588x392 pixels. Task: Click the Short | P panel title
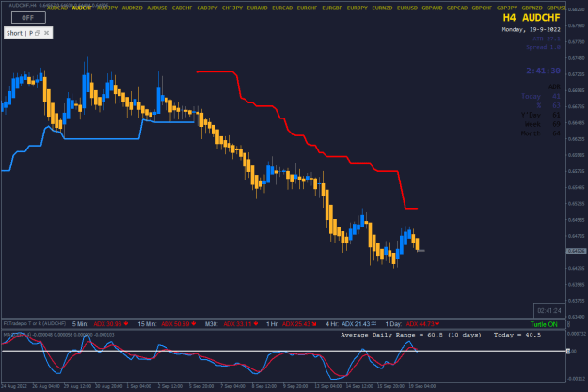(x=20, y=33)
